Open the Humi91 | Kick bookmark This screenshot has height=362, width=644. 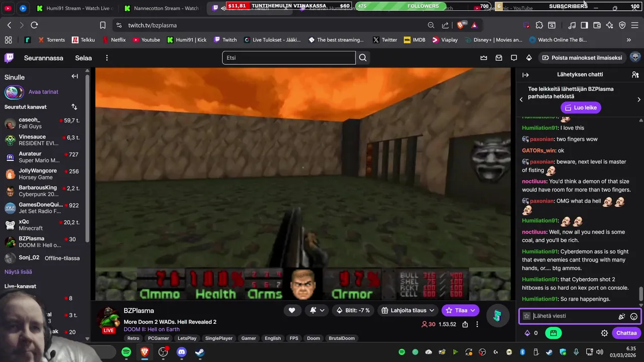(x=187, y=40)
